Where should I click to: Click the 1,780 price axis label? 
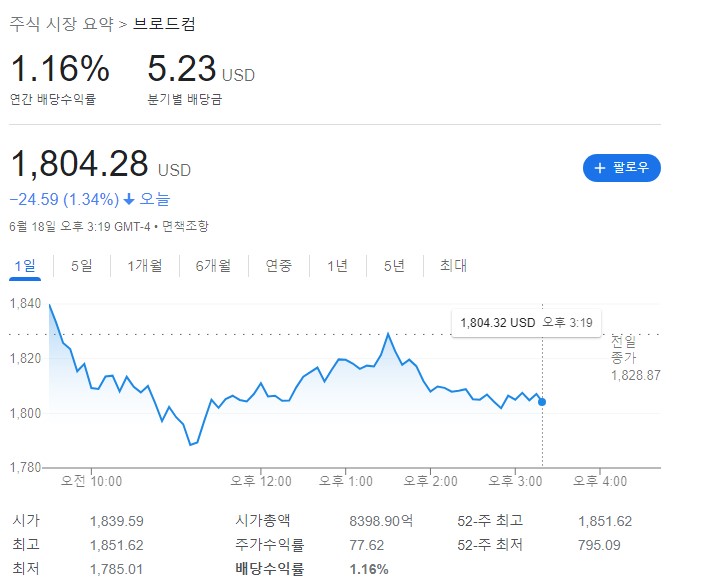[x=25, y=468]
